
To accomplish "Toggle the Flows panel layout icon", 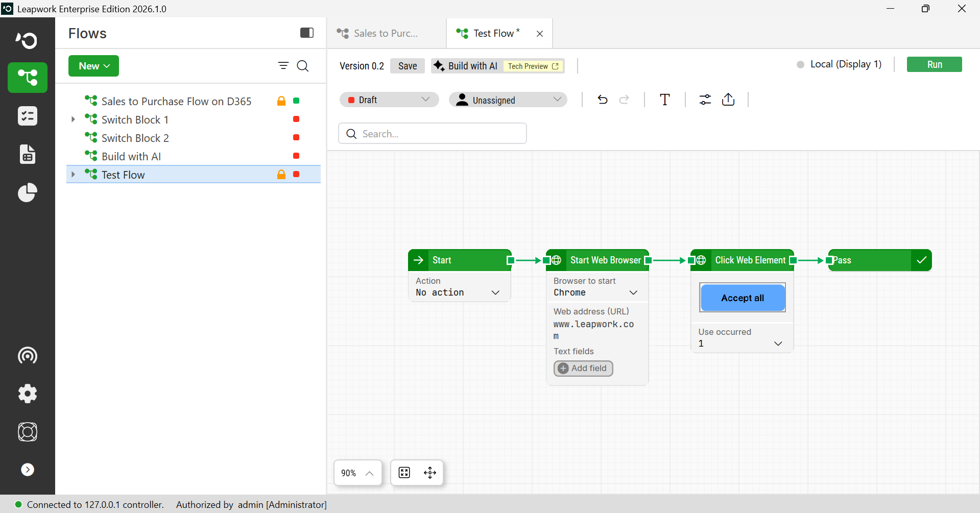I will (x=307, y=33).
